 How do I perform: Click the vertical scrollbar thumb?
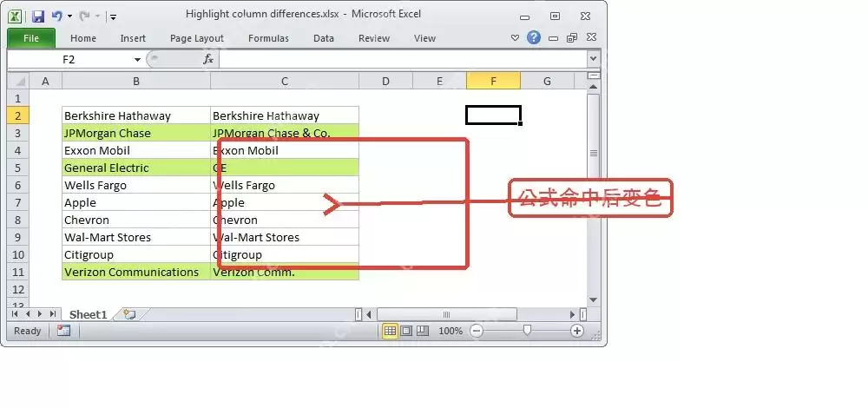pos(594,153)
